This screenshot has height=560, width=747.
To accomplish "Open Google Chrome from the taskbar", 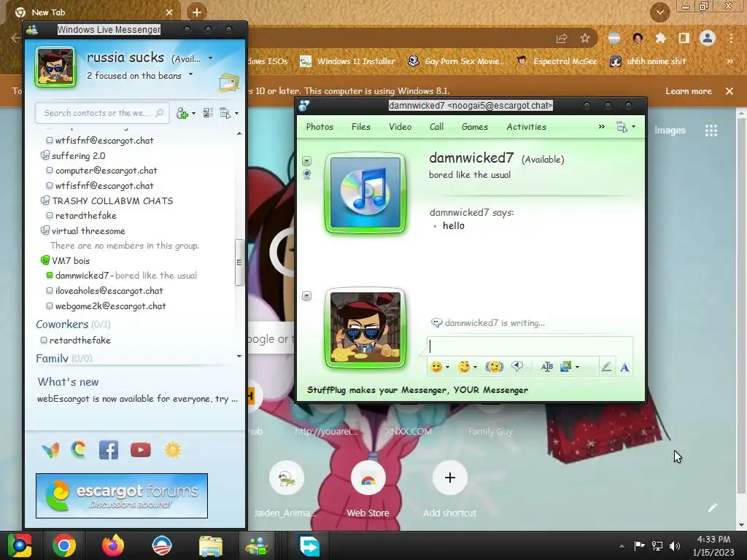I will pyautogui.click(x=64, y=545).
